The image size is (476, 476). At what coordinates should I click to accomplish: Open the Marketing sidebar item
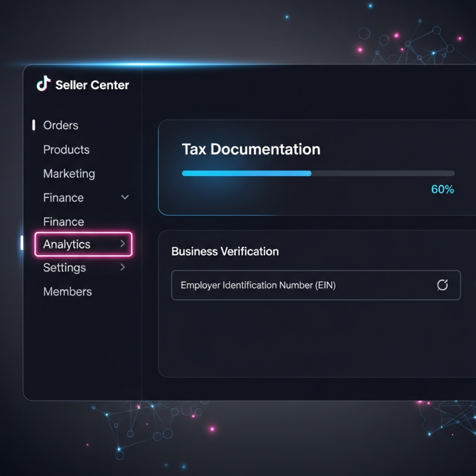click(x=69, y=174)
